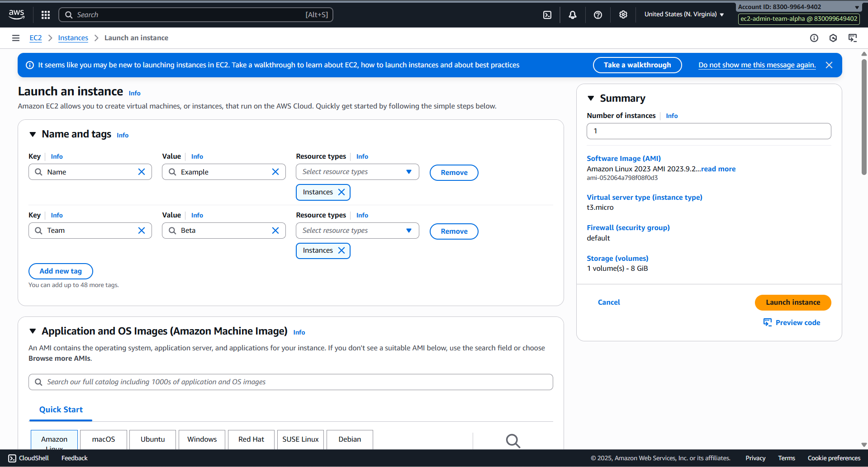Open the Preview code icon in Summary panel
This screenshot has height=467, width=868.
[768, 322]
